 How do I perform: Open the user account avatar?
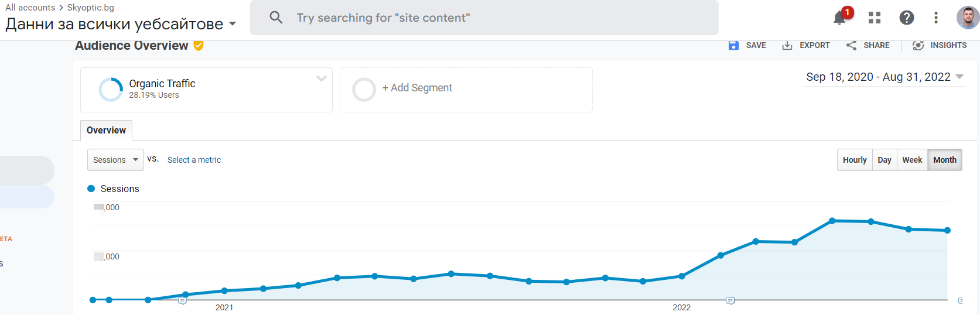pyautogui.click(x=968, y=18)
